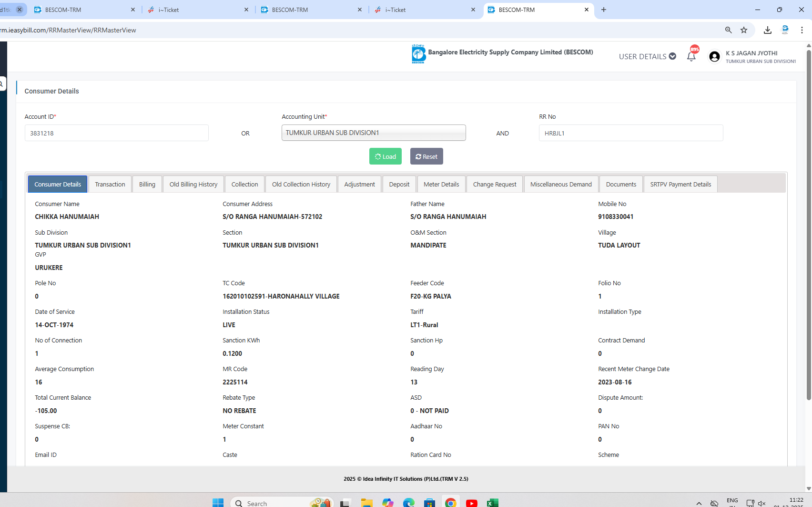812x507 pixels.
Task: Open the browser zoom magnifier icon
Action: click(728, 30)
